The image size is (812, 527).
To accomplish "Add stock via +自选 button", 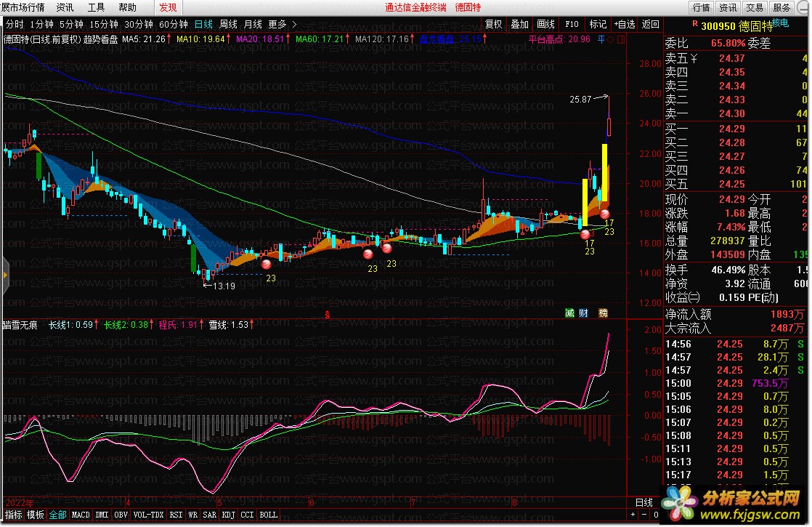I will pyautogui.click(x=625, y=25).
